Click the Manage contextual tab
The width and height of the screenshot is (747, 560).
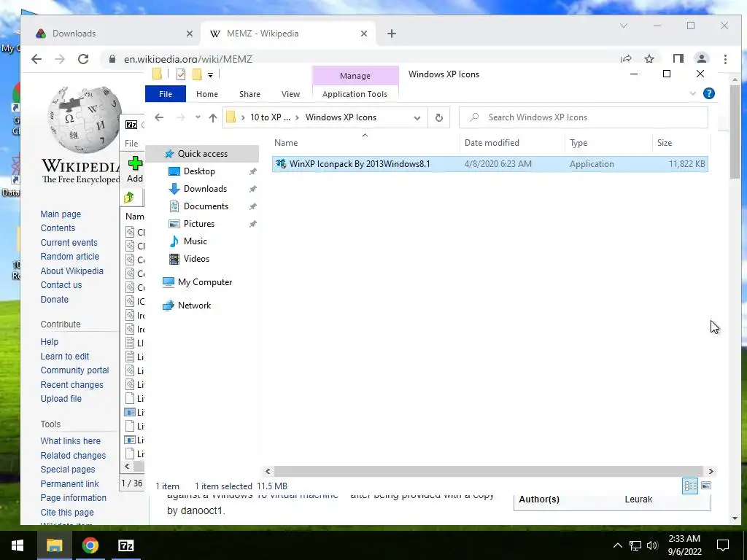click(x=355, y=76)
